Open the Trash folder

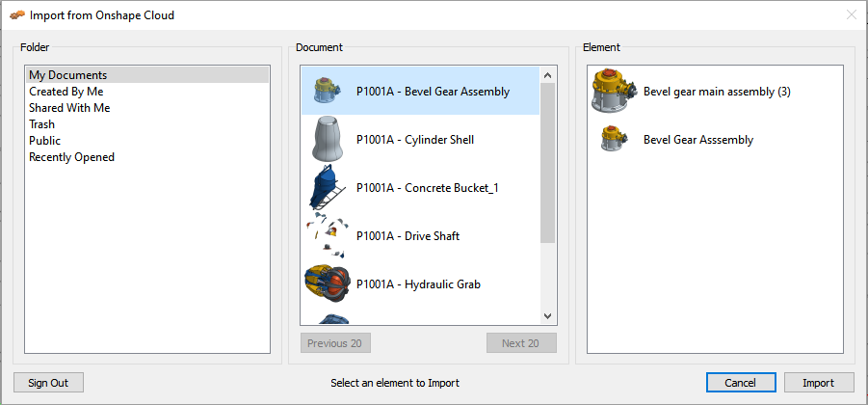coord(41,124)
